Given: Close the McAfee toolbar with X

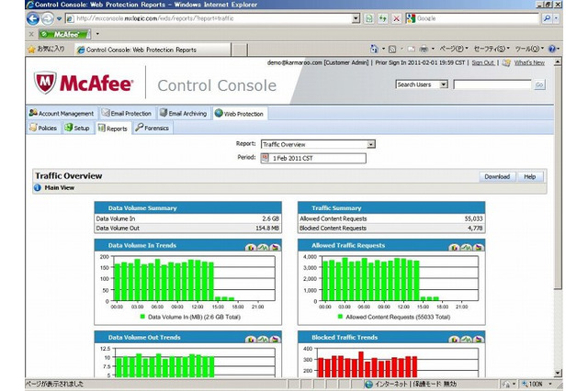Looking at the screenshot, I should (31, 34).
